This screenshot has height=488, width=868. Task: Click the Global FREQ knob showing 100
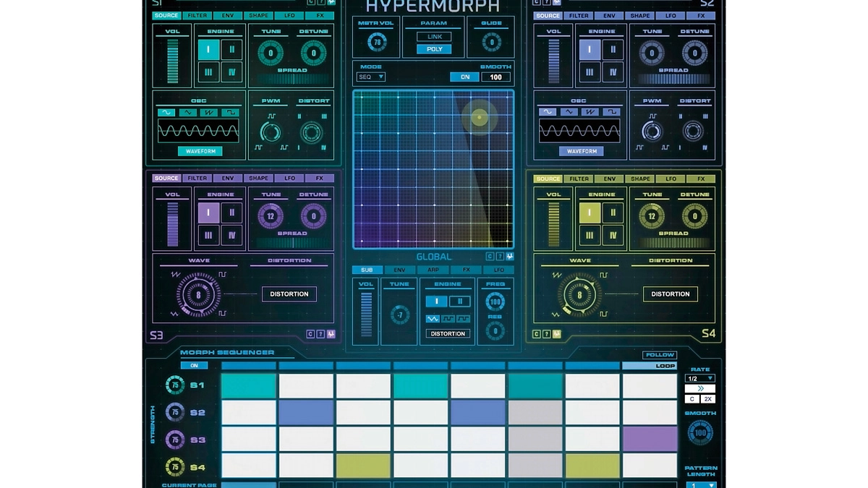point(495,301)
